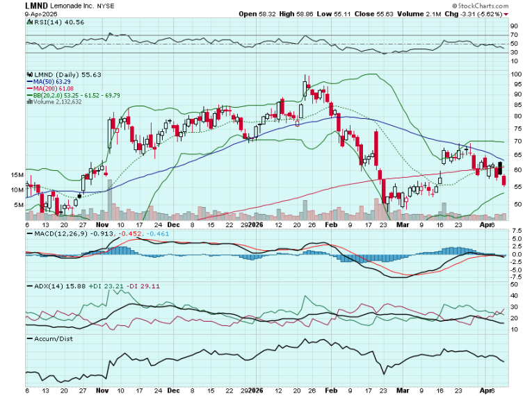
Task: Click the Nov label on date axis
Action: [102, 225]
